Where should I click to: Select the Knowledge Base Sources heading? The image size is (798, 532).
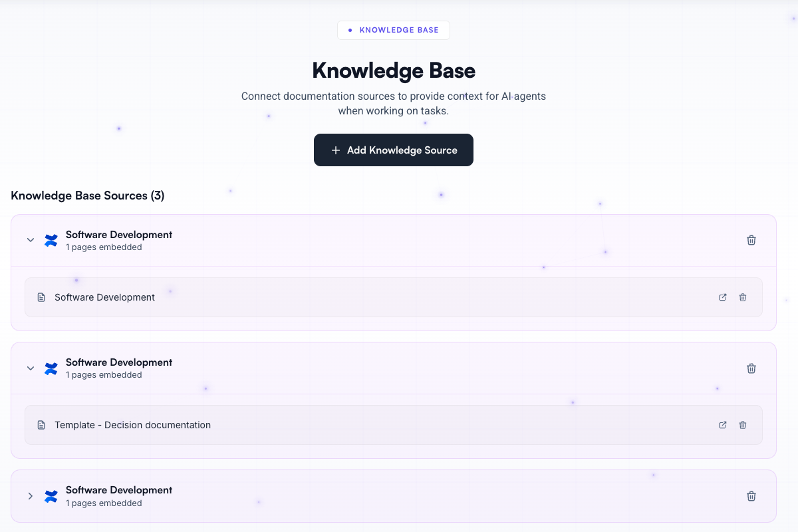pyautogui.click(x=87, y=196)
